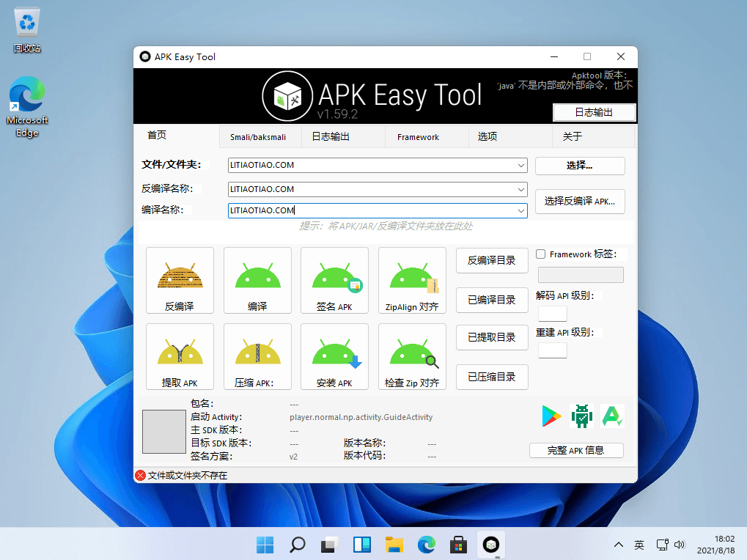Image resolution: width=747 pixels, height=560 pixels.
Task: Open the 已提取目录 folder button
Action: point(492,338)
